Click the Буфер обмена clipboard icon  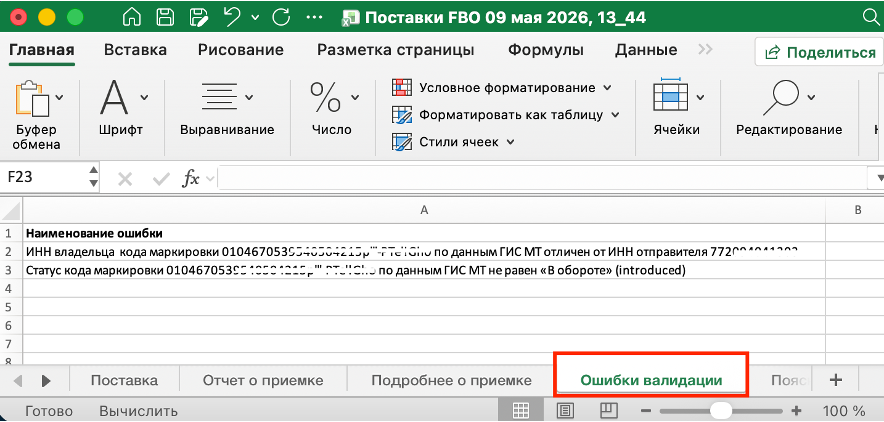32,99
